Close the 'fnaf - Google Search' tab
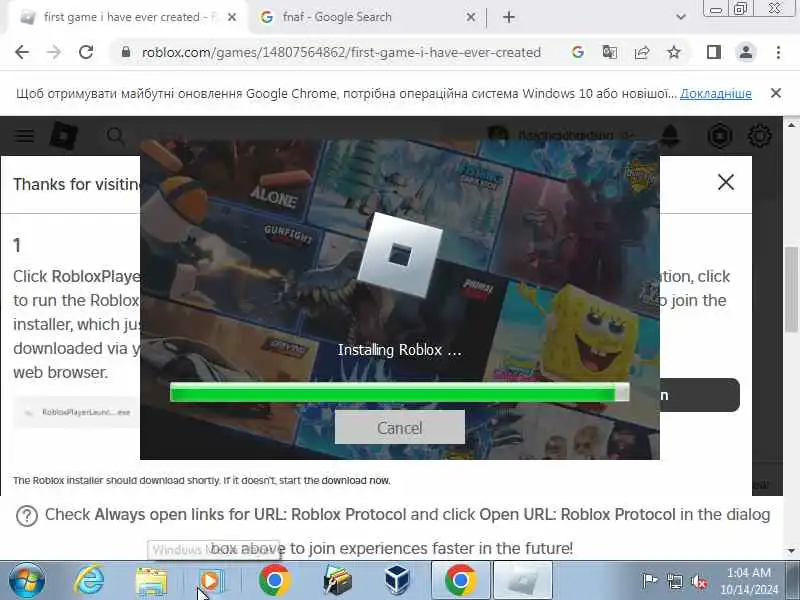Viewport: 800px width, 600px height. 470,17
